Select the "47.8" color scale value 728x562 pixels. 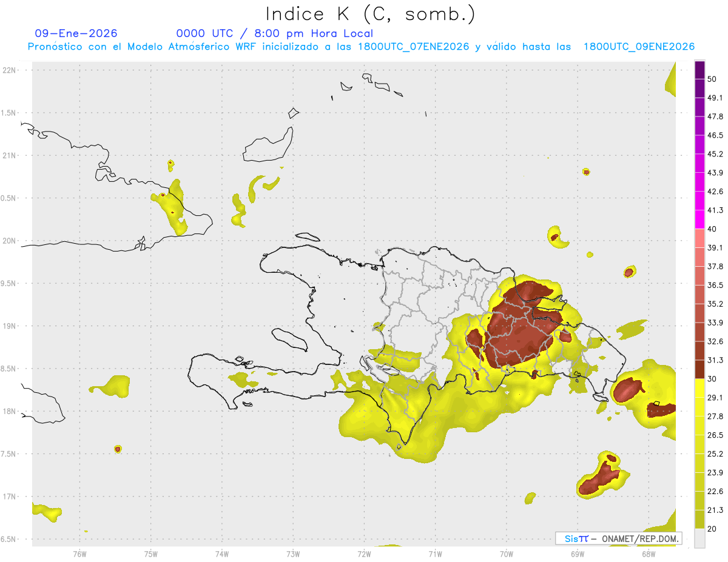click(x=715, y=116)
